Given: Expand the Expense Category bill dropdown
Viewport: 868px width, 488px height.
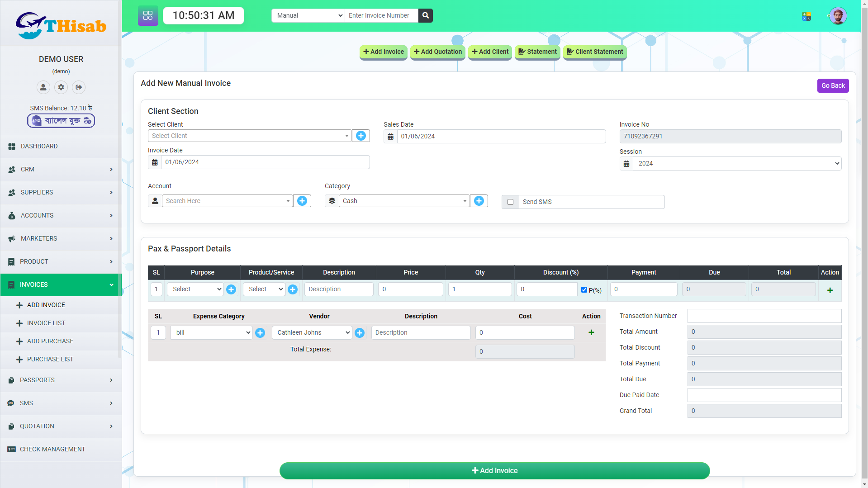Looking at the screenshot, I should (211, 333).
